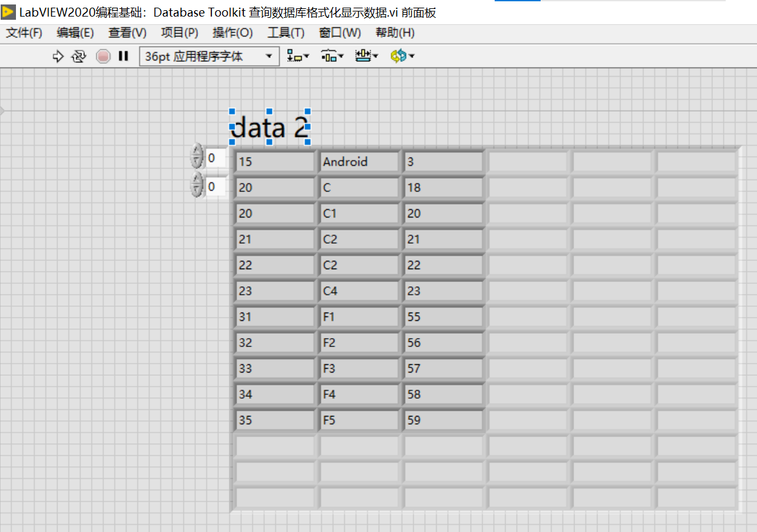
Task: Select the data 2 label
Action: tap(268, 127)
